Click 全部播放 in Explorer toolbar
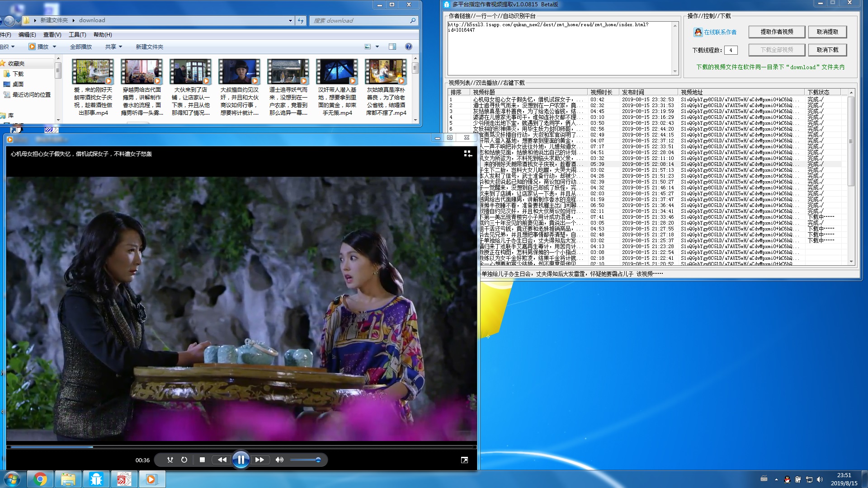Image resolution: width=868 pixels, height=488 pixels. point(81,47)
